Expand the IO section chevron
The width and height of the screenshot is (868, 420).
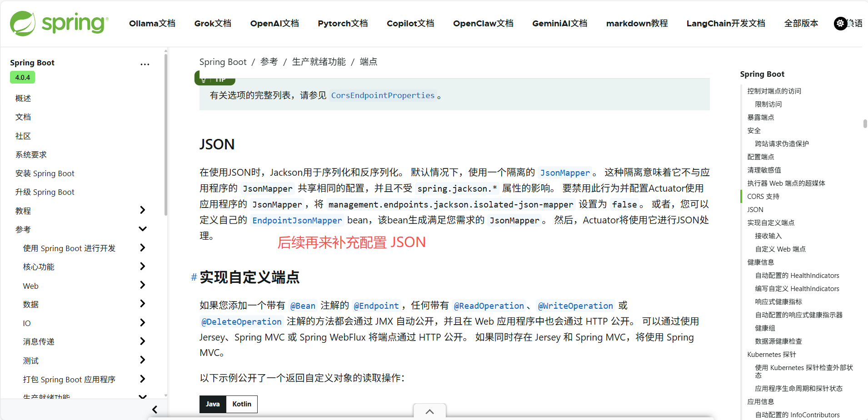click(x=143, y=322)
